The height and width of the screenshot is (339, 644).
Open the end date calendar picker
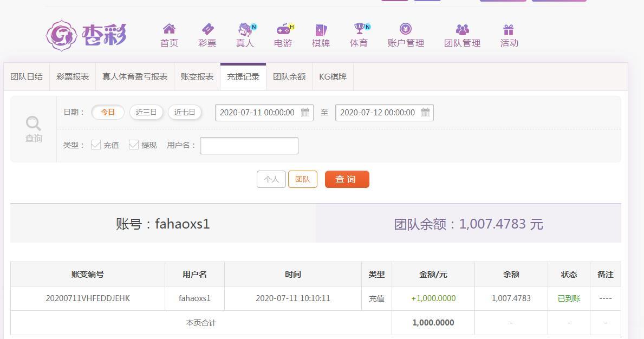(426, 112)
